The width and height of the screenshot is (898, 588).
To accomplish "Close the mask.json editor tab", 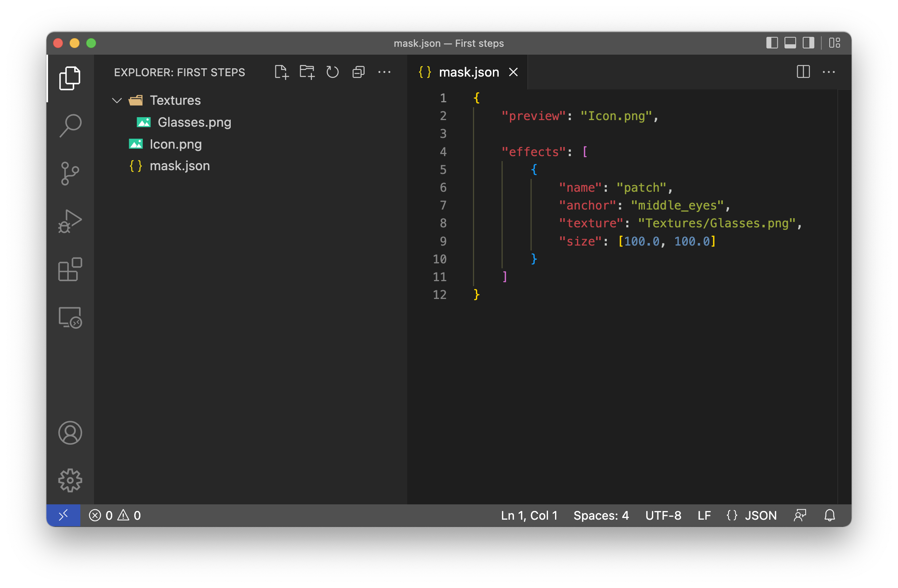I will [x=513, y=72].
